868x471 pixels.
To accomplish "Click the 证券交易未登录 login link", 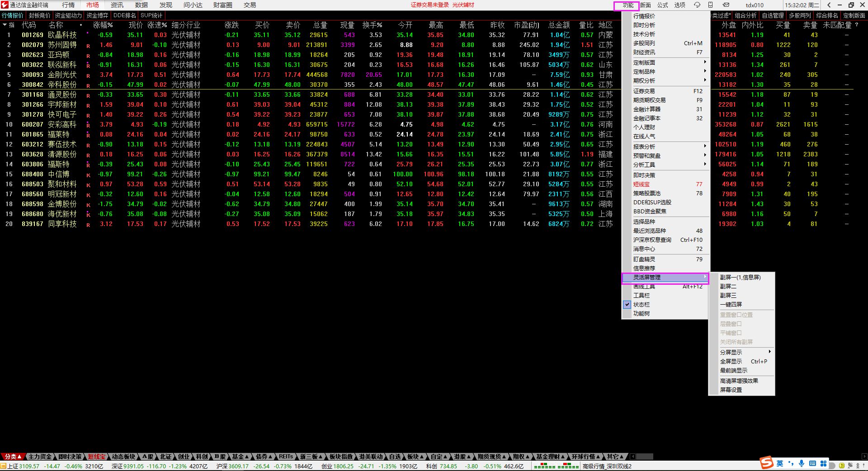I will [430, 5].
